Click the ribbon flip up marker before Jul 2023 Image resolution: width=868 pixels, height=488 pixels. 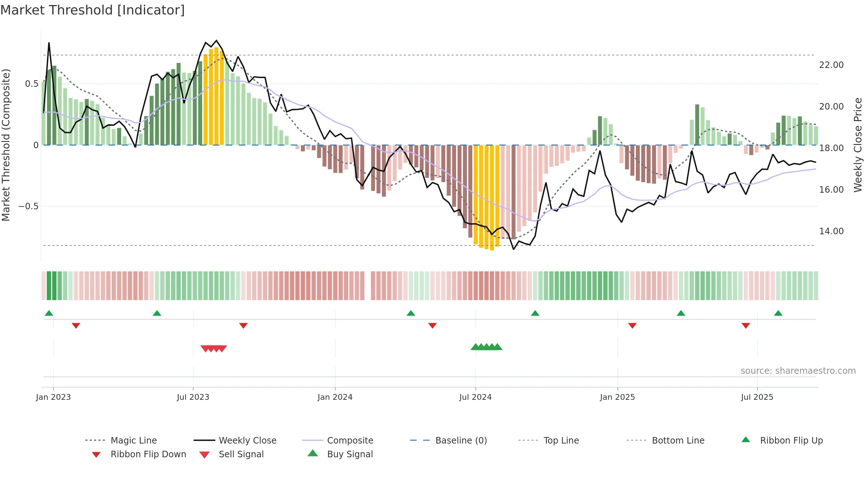(x=157, y=313)
